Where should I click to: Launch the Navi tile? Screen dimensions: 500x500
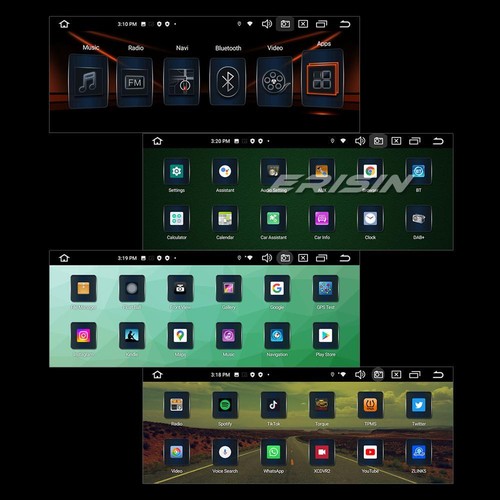tap(182, 82)
